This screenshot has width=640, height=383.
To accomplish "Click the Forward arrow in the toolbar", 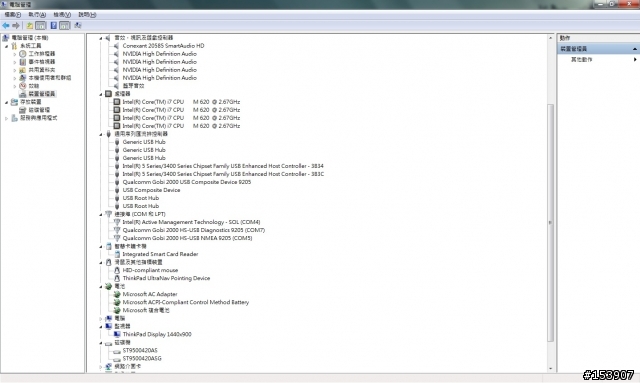I will pos(16,26).
